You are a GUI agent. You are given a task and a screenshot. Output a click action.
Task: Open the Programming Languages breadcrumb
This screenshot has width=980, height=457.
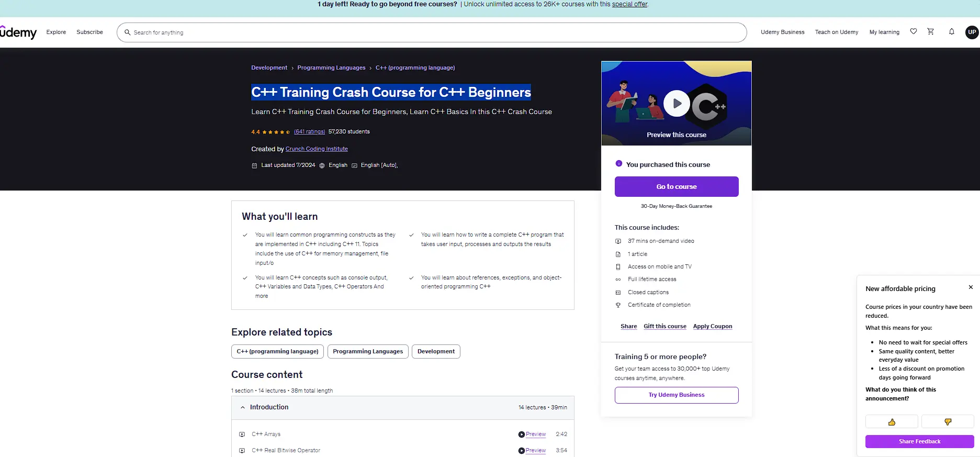coord(331,68)
